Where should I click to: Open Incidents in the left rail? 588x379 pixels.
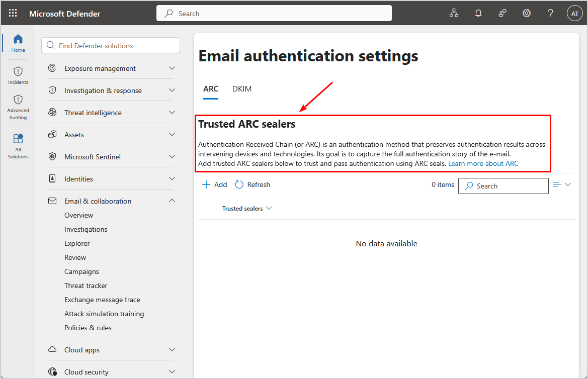(x=18, y=75)
